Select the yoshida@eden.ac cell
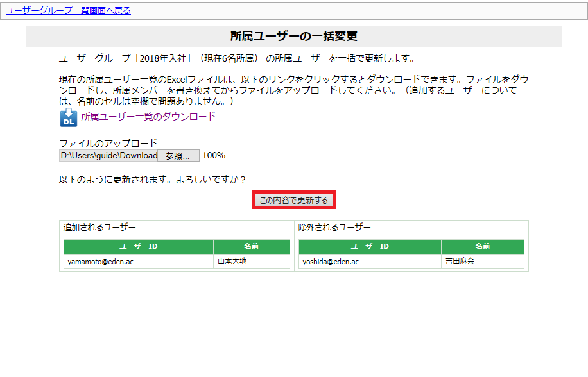 (370, 262)
